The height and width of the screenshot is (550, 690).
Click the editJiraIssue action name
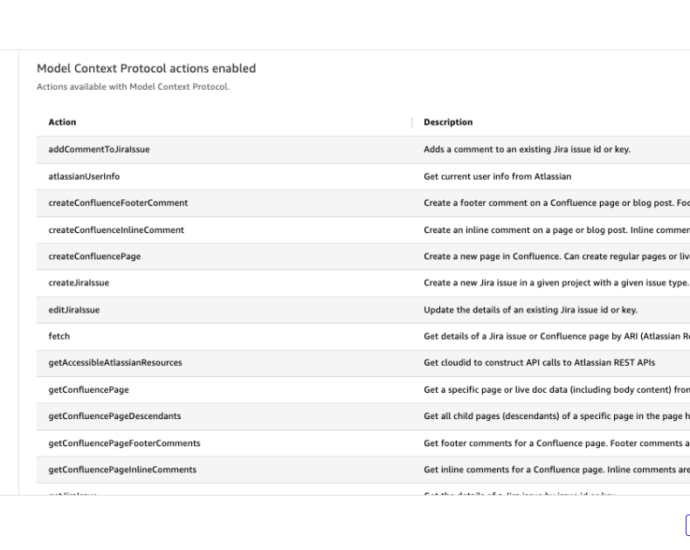pyautogui.click(x=74, y=310)
